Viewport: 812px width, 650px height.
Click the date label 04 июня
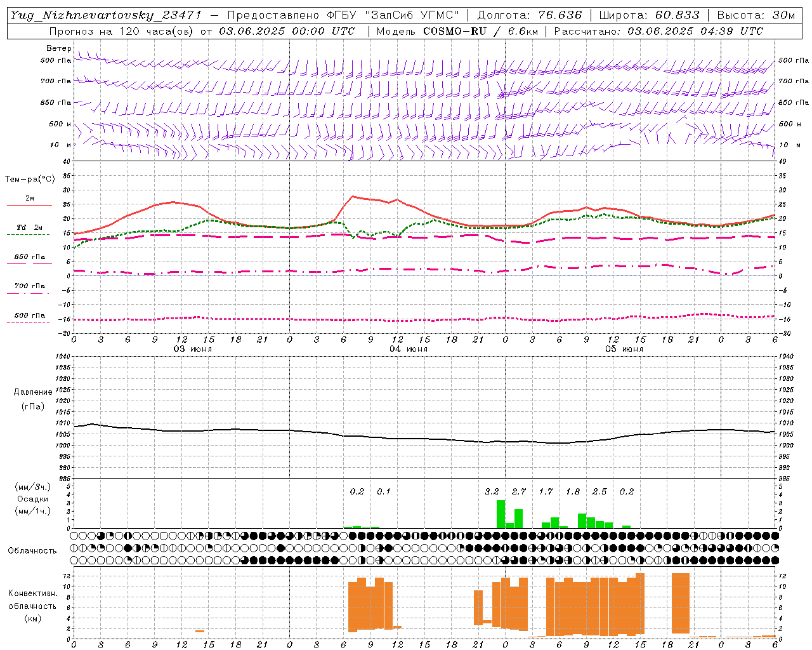tap(409, 349)
